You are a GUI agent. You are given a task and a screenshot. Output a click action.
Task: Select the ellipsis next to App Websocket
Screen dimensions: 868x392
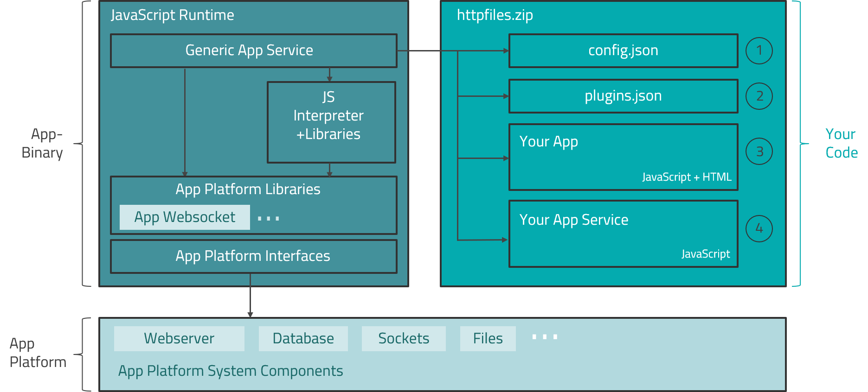pyautogui.click(x=268, y=218)
